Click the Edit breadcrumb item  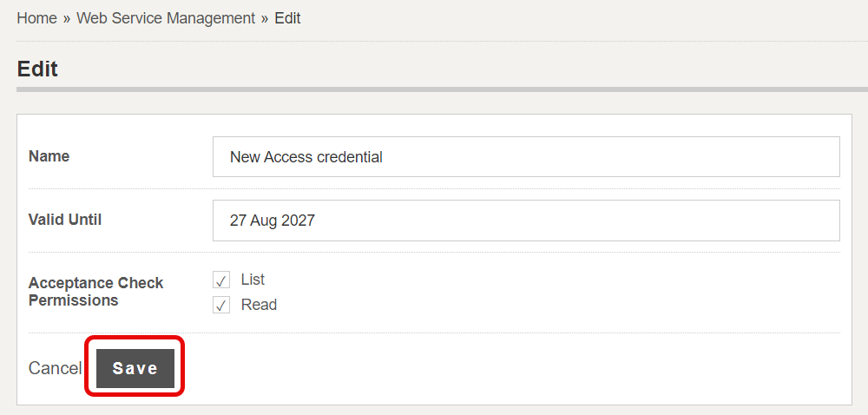tap(287, 18)
